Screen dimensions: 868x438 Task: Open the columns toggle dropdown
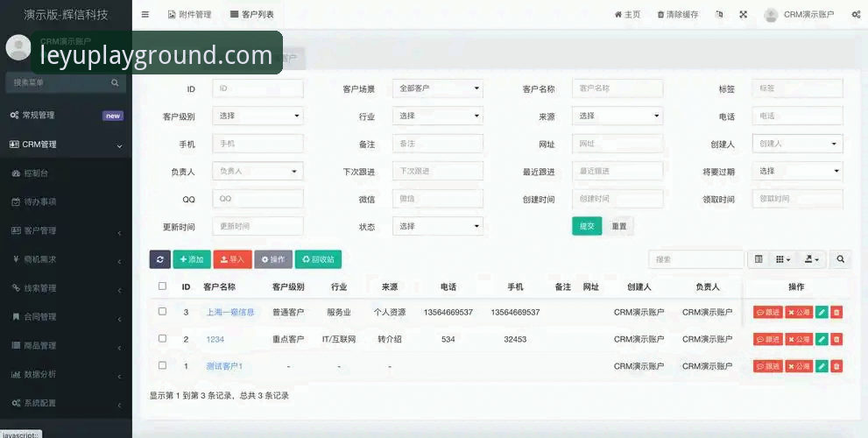click(x=783, y=259)
